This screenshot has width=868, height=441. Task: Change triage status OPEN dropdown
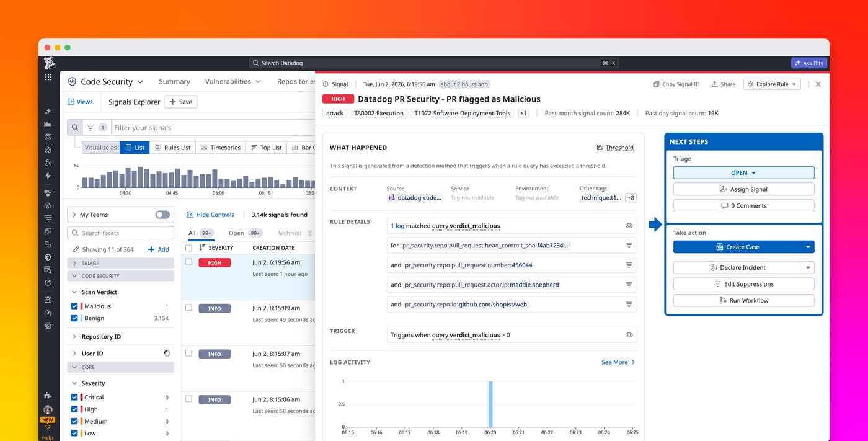[743, 173]
